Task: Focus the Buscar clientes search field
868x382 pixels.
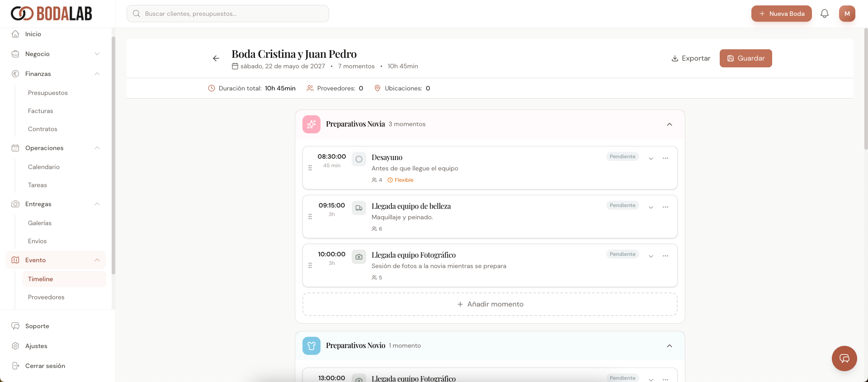Action: point(228,14)
